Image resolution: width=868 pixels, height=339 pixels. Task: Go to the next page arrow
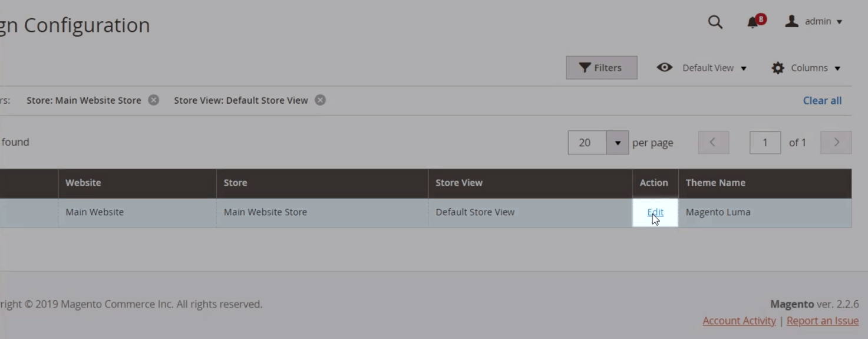836,142
